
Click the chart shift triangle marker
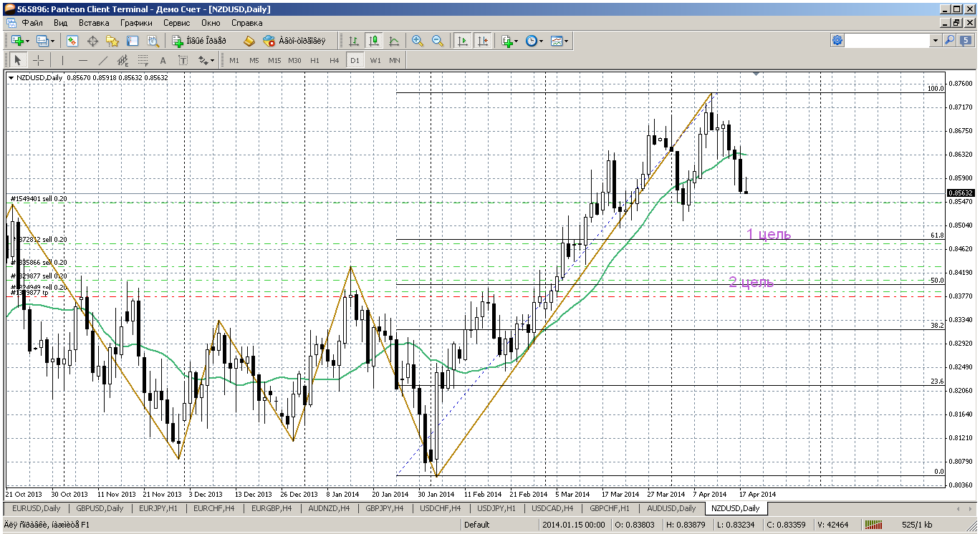(756, 73)
